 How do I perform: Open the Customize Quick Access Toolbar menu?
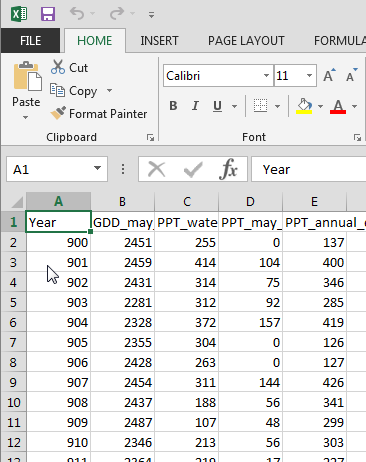[x=151, y=15]
